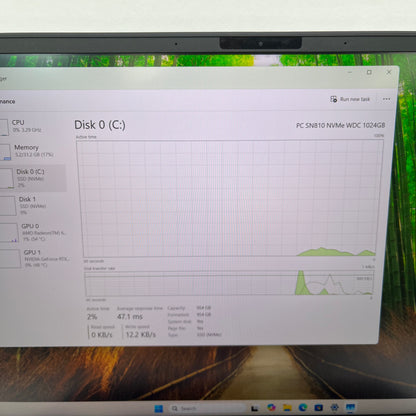This screenshot has height=416, width=416.
Task: Click the GPU 0 mini graph thumbnail
Action: [9, 232]
